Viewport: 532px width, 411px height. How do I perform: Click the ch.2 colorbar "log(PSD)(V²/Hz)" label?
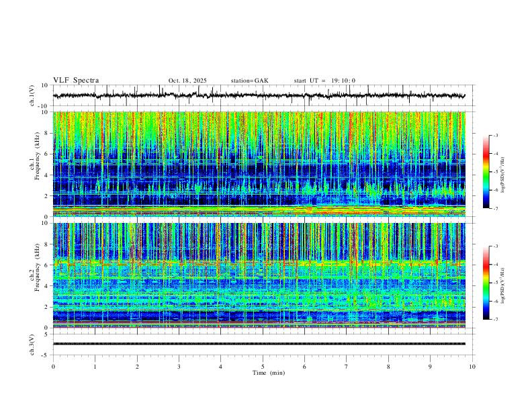click(503, 285)
